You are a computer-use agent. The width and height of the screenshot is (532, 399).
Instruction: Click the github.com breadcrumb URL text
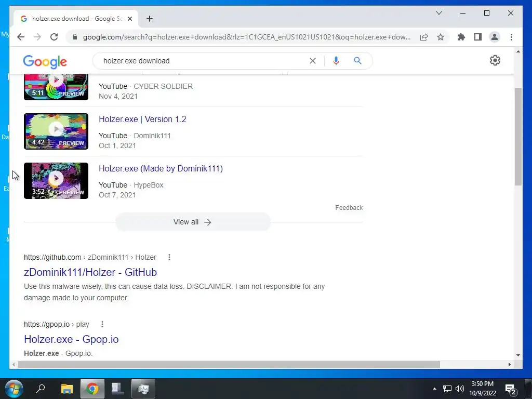point(90,257)
